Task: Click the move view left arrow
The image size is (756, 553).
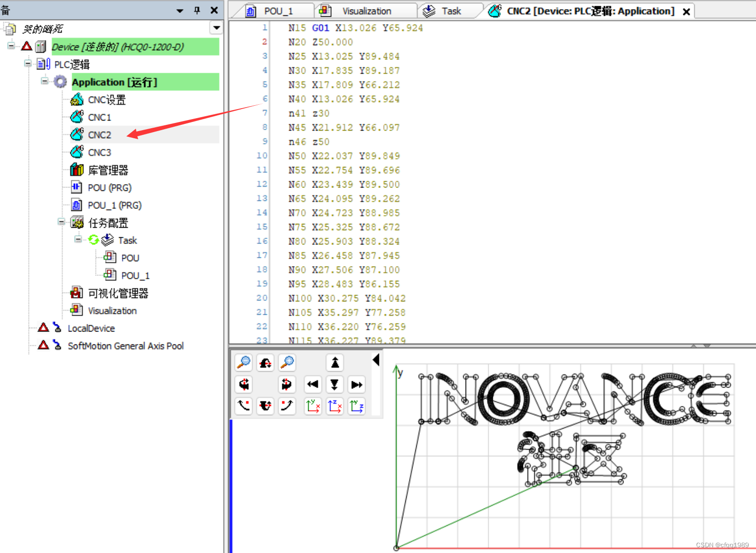Action: pyautogui.click(x=313, y=384)
